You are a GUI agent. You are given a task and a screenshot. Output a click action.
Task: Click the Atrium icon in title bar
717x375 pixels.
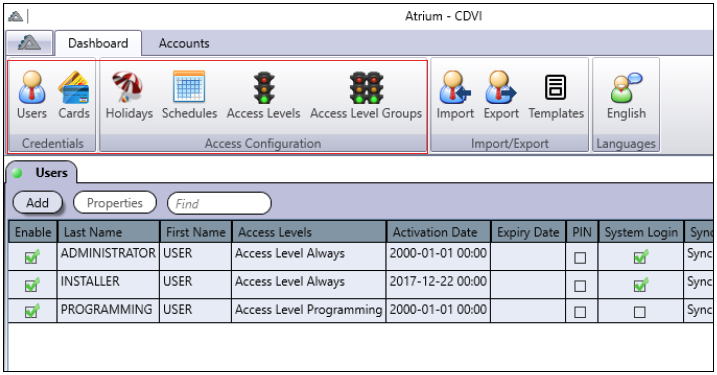16,16
